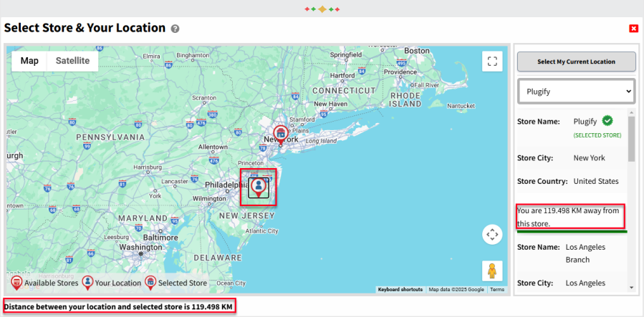The image size is (644, 317).
Task: Select the Los Angeles Branch store entry
Action: coord(586,253)
